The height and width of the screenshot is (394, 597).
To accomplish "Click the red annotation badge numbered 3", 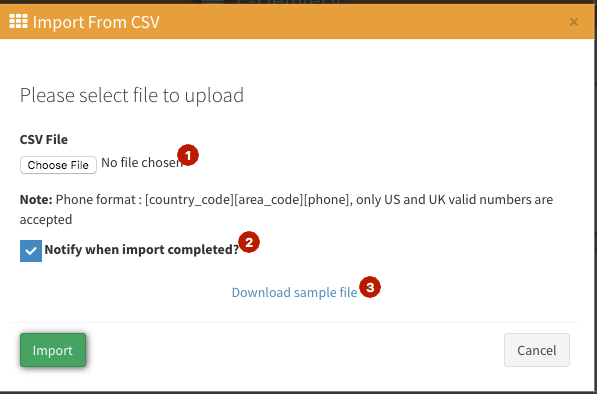I will coord(370,287).
